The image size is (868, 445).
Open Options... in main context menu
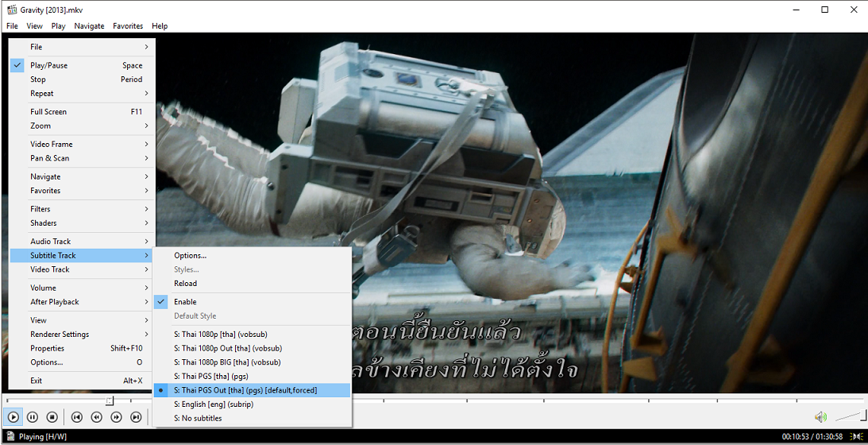(x=82, y=362)
